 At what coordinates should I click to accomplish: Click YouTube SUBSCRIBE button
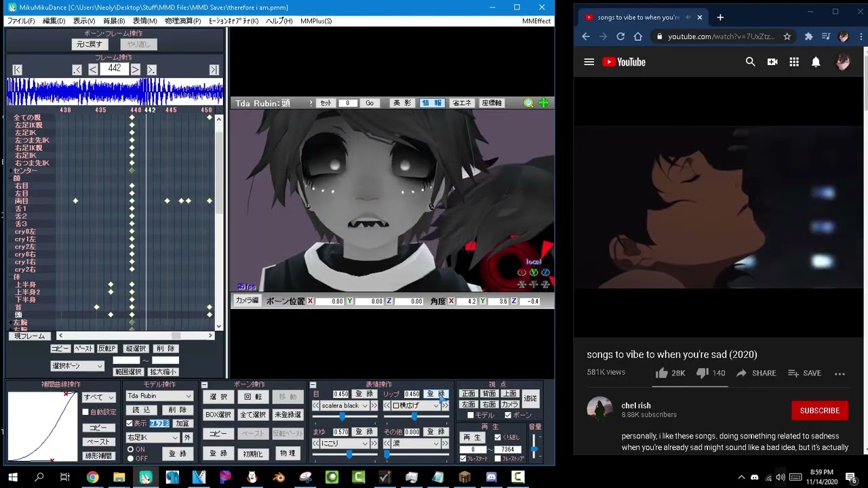coord(819,411)
